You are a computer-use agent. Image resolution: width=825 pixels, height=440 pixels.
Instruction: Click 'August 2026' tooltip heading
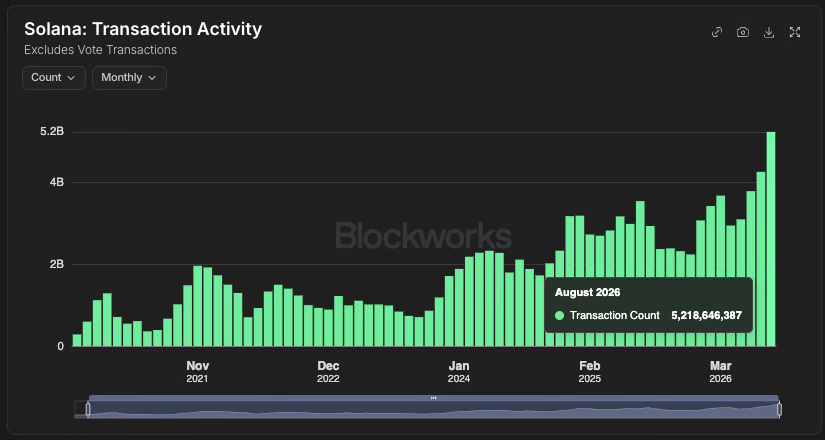tap(588, 292)
